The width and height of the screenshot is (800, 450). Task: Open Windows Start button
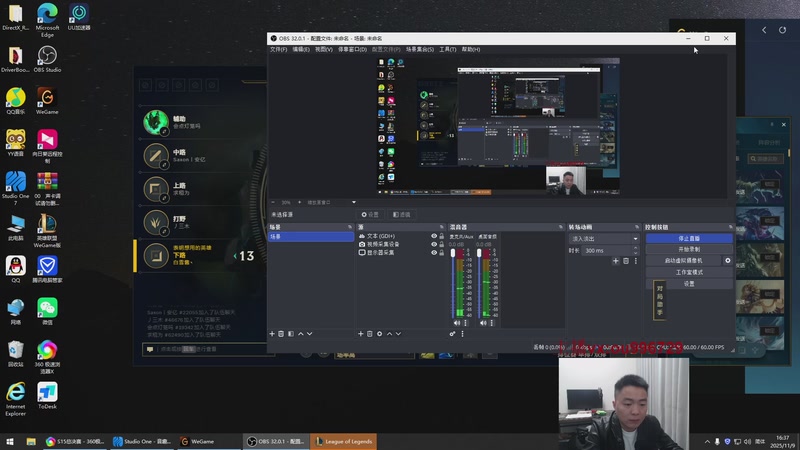pos(10,442)
